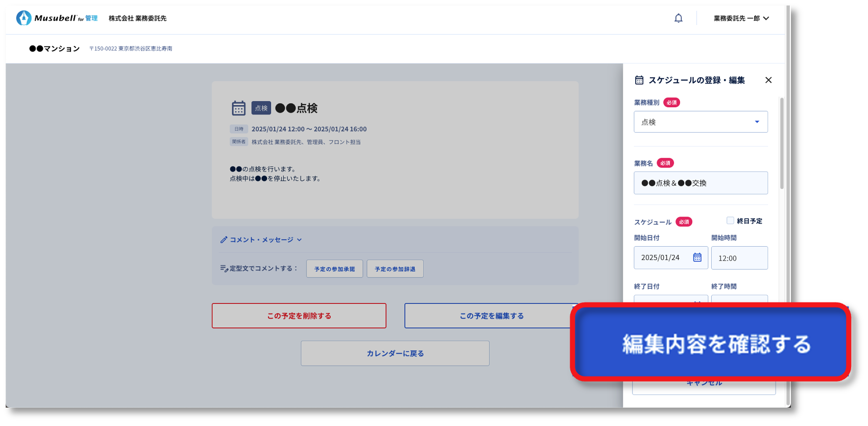This screenshot has height=426, width=868.
Task: Open the 業務委託先 一郎 user menu
Action: pos(741,18)
